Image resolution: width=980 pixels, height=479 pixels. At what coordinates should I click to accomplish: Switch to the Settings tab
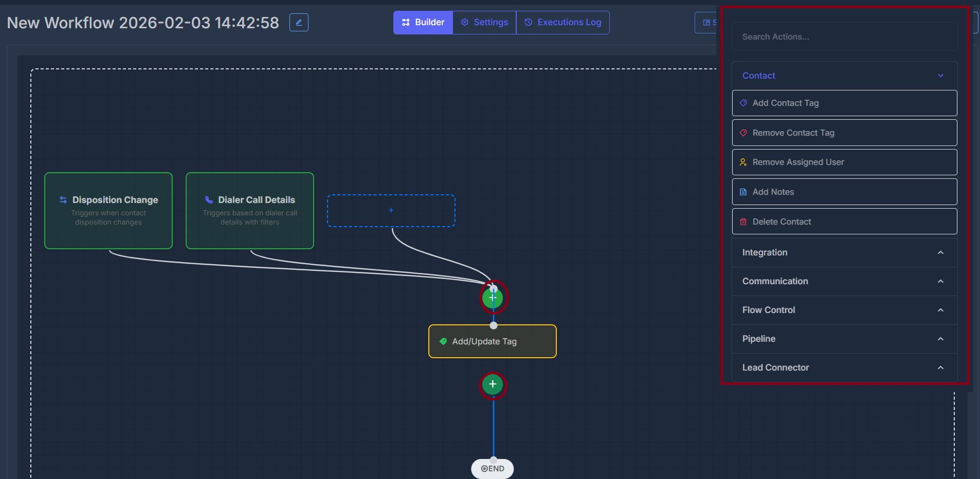tap(484, 22)
